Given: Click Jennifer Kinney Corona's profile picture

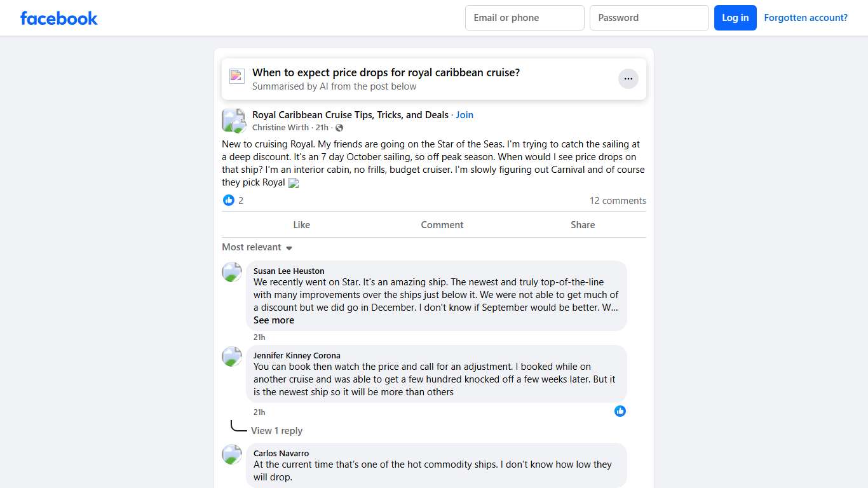Looking at the screenshot, I should [232, 356].
